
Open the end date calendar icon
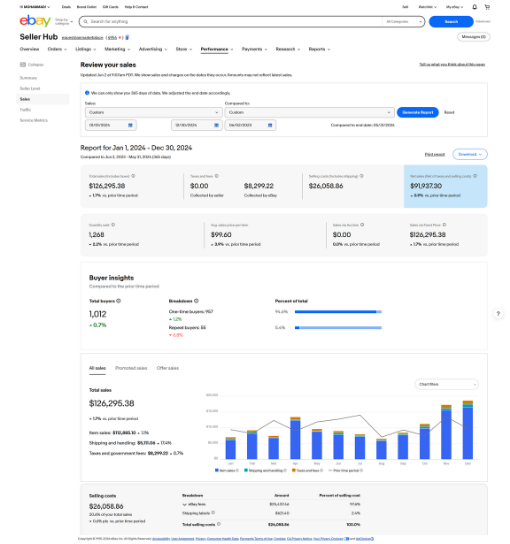pyautogui.click(x=216, y=125)
